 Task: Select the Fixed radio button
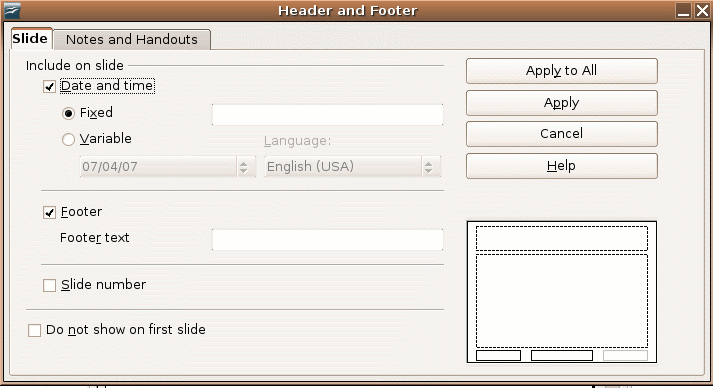click(68, 113)
